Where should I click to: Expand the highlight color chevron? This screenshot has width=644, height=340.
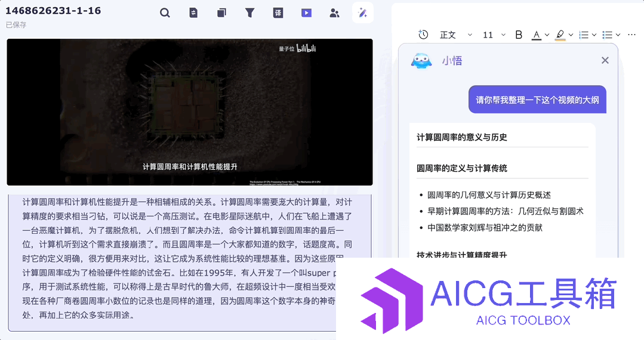pyautogui.click(x=571, y=35)
